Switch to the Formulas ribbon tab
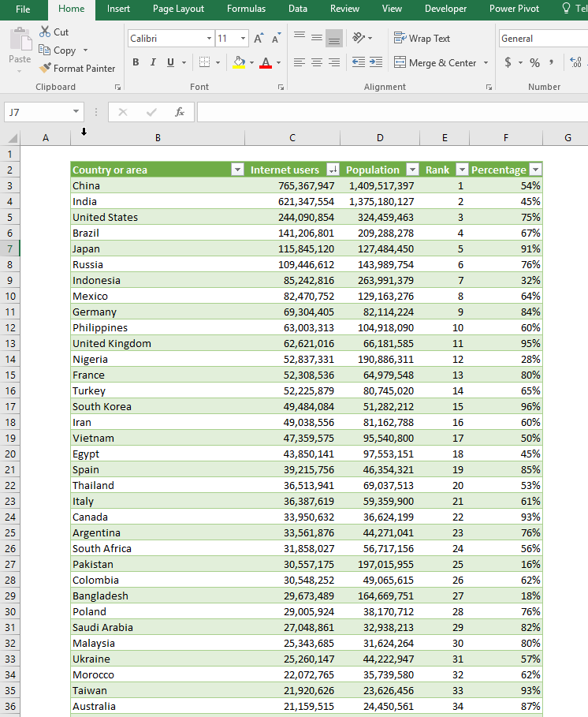 point(246,9)
